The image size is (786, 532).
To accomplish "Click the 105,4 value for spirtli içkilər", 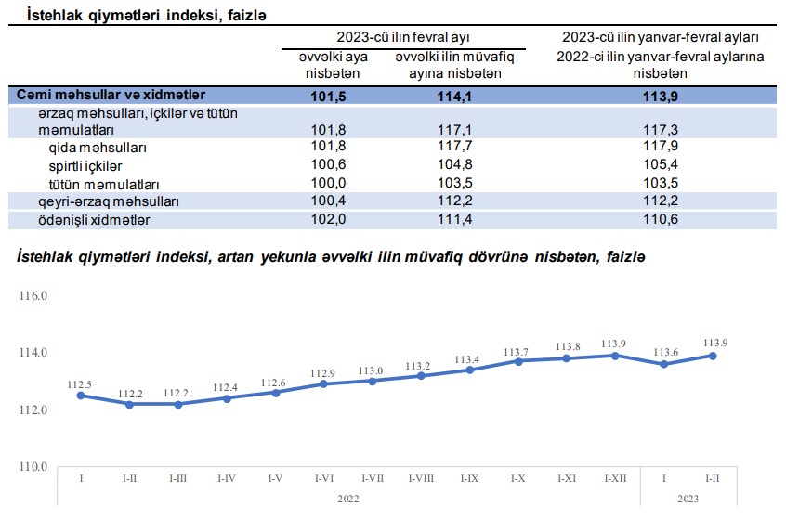I will (x=660, y=165).
